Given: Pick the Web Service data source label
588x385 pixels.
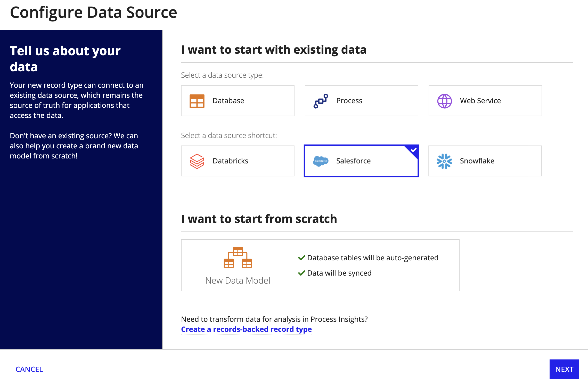Looking at the screenshot, I should pyautogui.click(x=480, y=101).
